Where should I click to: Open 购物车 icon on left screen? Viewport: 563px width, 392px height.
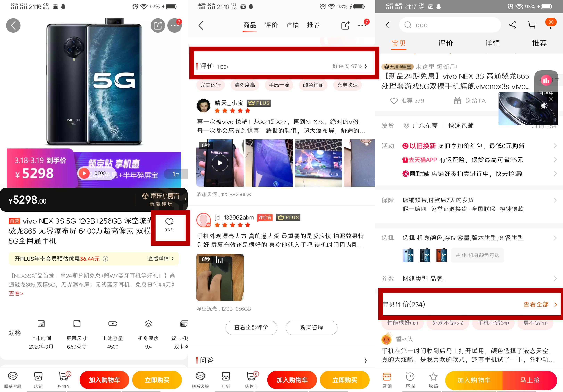pos(64,380)
